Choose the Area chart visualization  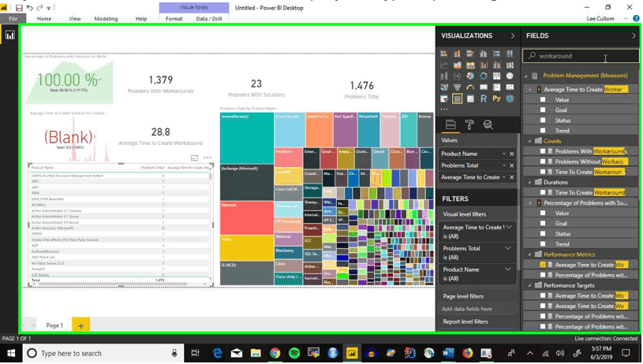click(x=458, y=65)
